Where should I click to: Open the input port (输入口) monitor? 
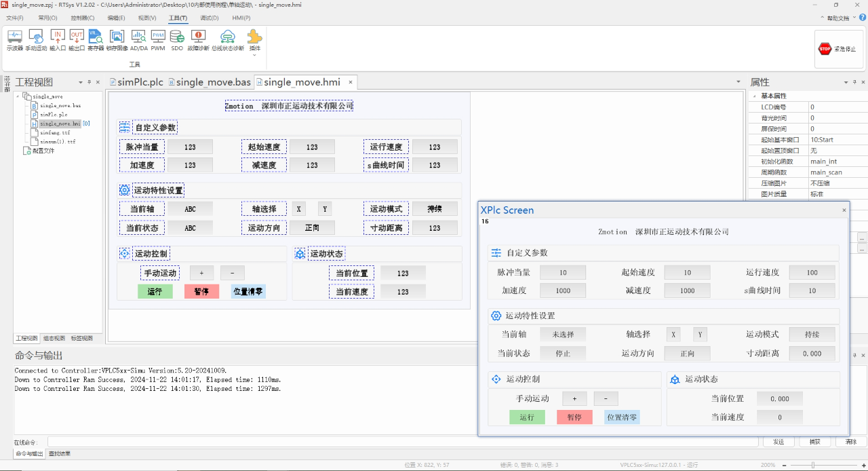[58, 40]
